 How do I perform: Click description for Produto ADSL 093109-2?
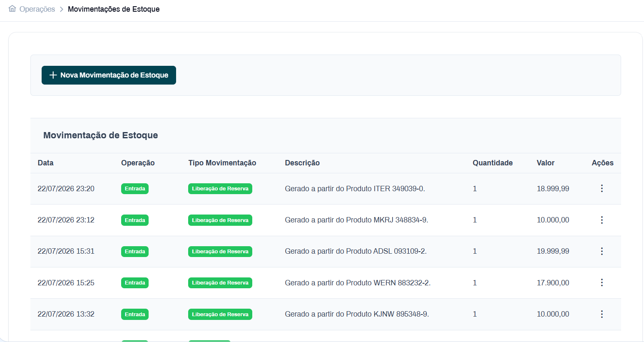356,251
